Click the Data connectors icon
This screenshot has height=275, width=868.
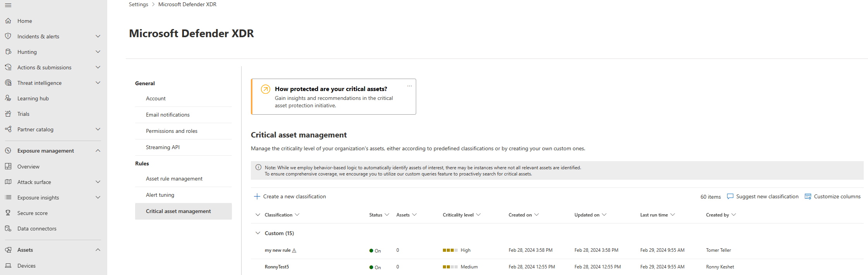click(8, 229)
